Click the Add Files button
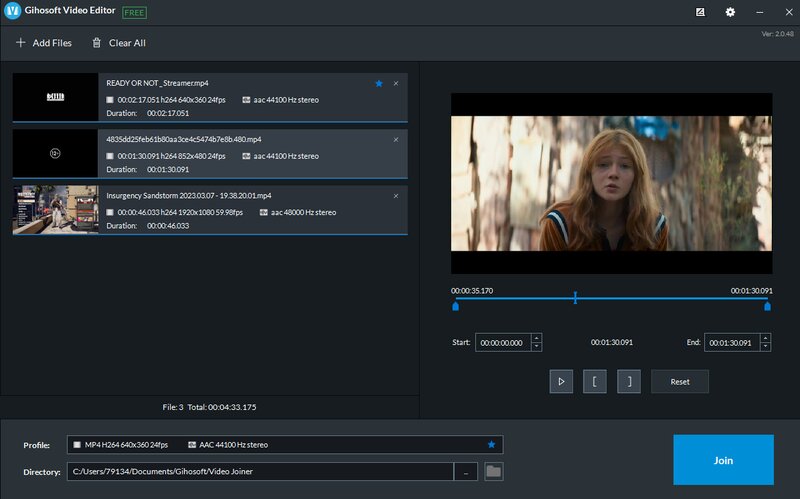The width and height of the screenshot is (800, 499). 44,43
